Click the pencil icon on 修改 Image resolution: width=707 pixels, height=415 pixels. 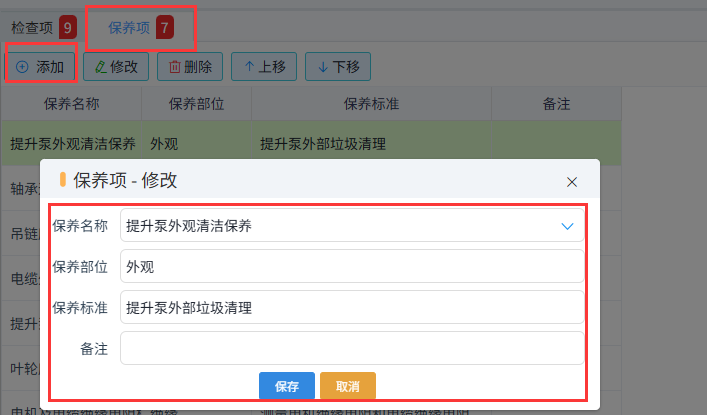[x=100, y=67]
